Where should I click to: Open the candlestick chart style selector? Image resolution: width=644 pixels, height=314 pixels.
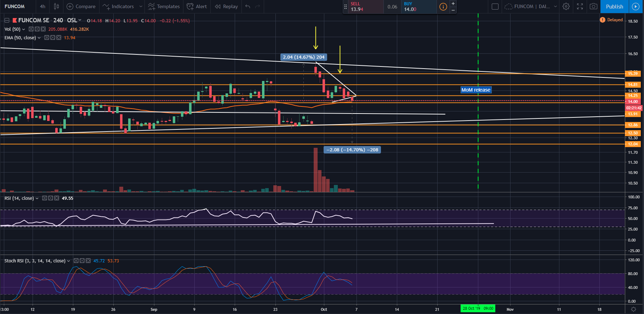coord(56,6)
